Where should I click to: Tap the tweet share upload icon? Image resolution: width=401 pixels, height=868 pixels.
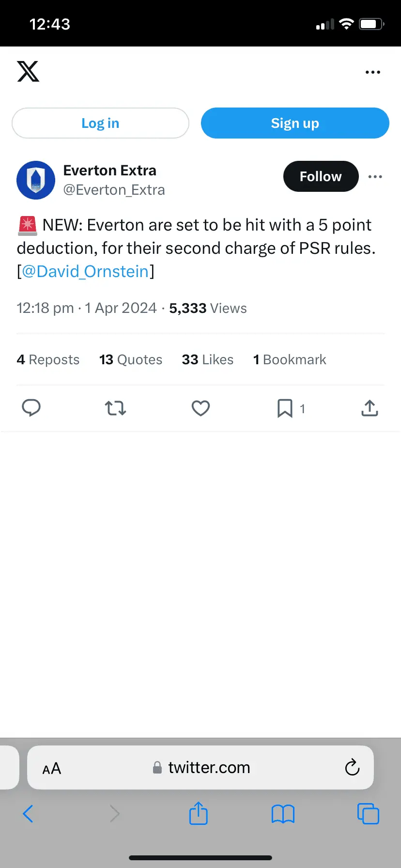pyautogui.click(x=370, y=408)
